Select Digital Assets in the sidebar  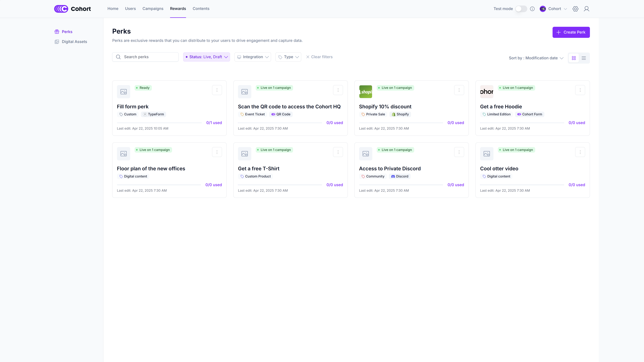coord(74,42)
